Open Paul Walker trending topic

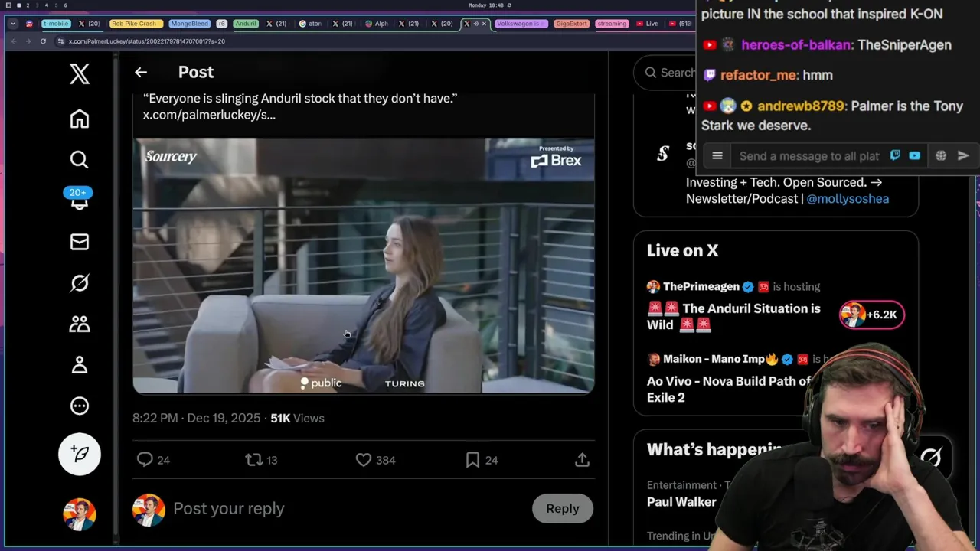(681, 502)
